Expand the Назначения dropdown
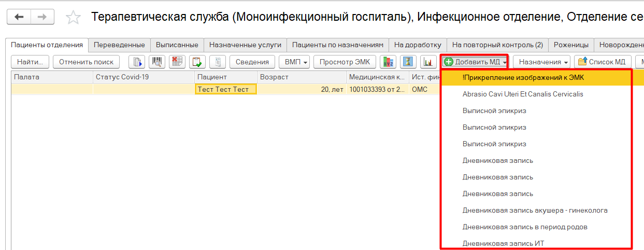Image resolution: width=644 pixels, height=250 pixels. (542, 62)
